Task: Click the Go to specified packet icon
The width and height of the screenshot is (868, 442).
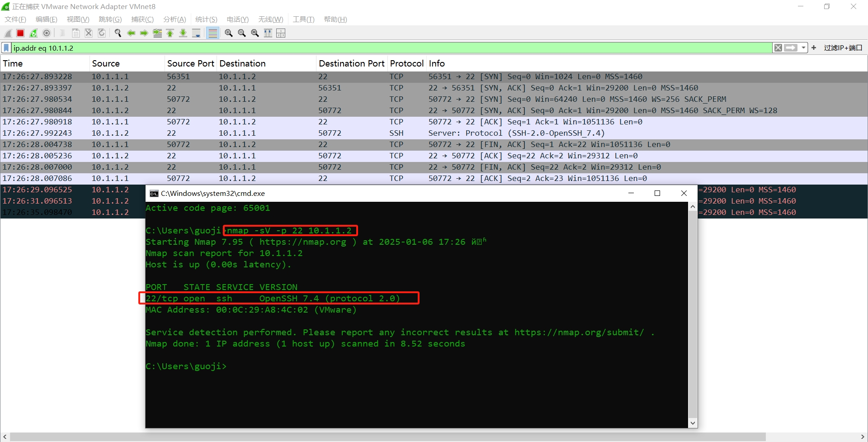Action: coord(157,33)
